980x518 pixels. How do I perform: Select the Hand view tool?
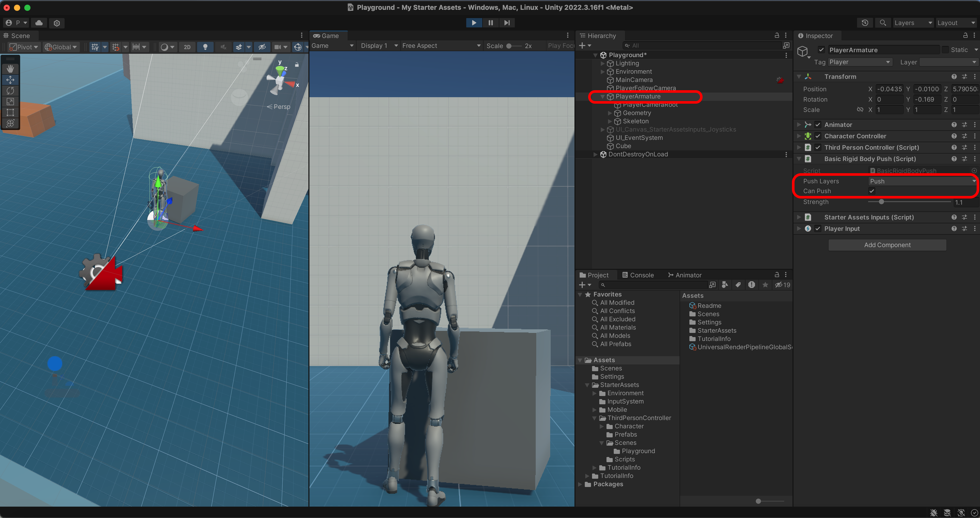point(10,69)
